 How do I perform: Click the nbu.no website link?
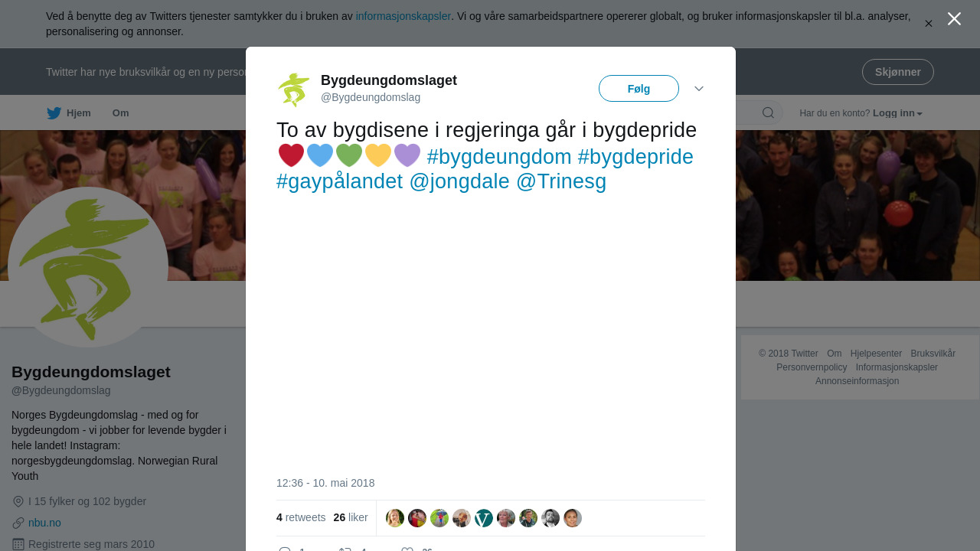click(x=44, y=523)
